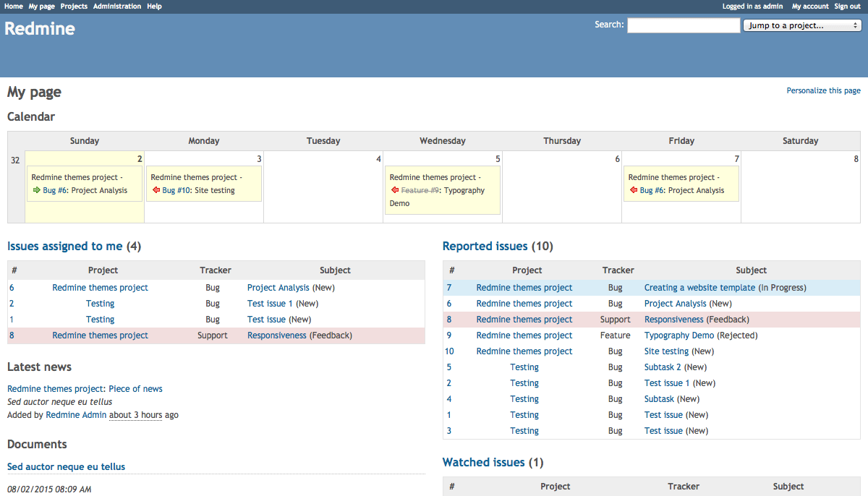868x496 pixels.
Task: Open the "Sed auctor neque eu tellus" document
Action: (x=66, y=467)
